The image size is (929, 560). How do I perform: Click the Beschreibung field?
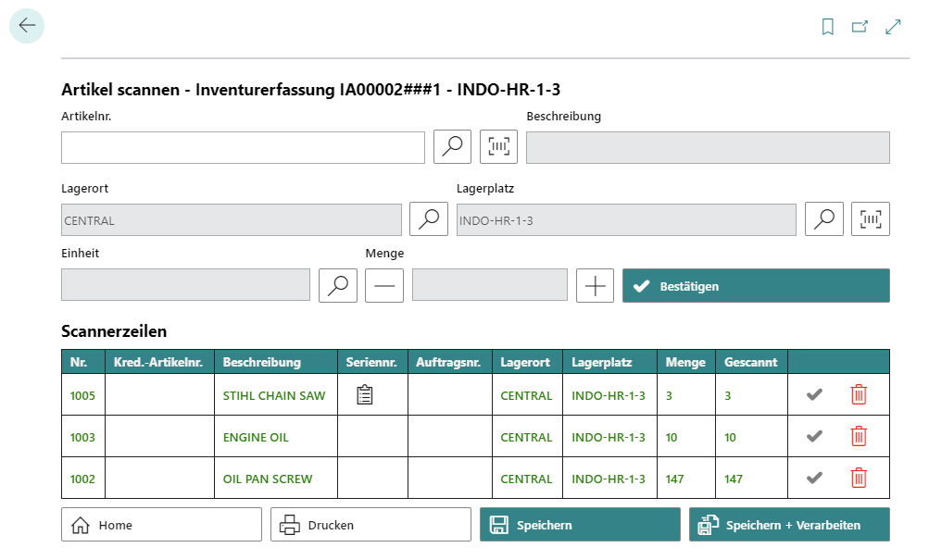pyautogui.click(x=708, y=147)
